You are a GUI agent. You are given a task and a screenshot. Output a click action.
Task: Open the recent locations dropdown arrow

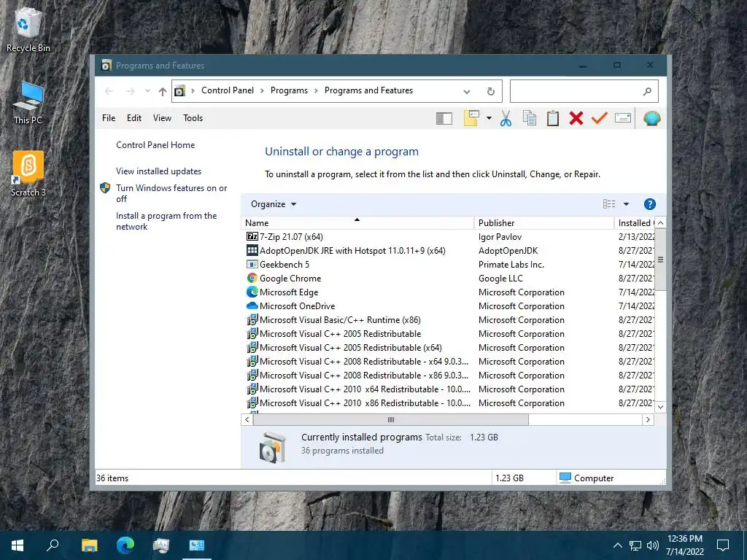point(147,91)
